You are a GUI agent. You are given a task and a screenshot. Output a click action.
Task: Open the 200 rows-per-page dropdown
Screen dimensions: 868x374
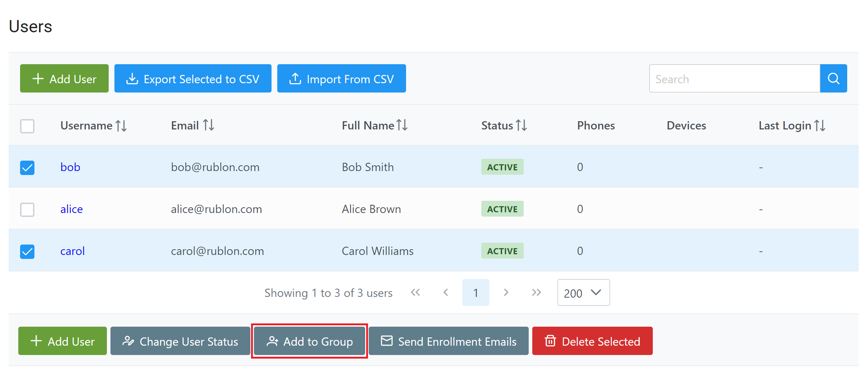tap(583, 293)
